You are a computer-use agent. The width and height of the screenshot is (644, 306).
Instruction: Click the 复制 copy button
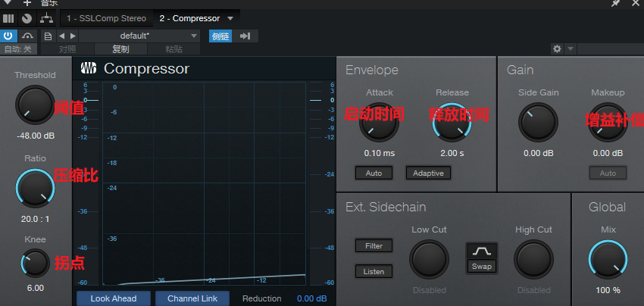coord(120,49)
